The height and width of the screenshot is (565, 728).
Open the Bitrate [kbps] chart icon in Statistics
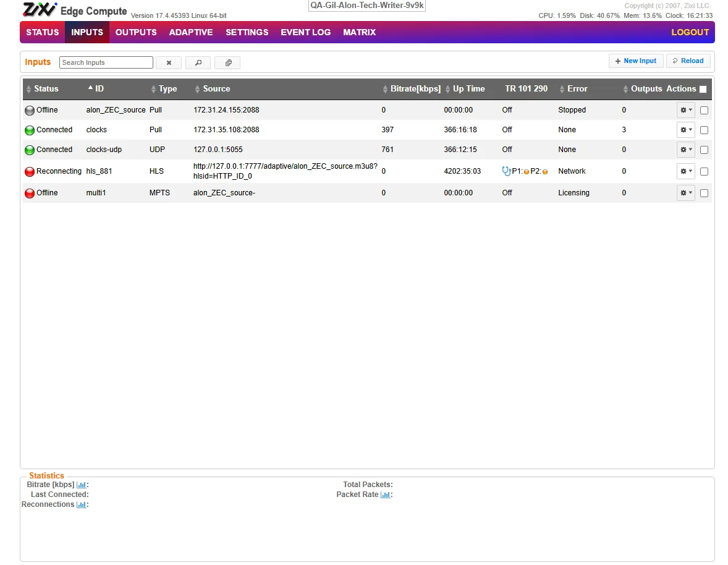tap(81, 485)
